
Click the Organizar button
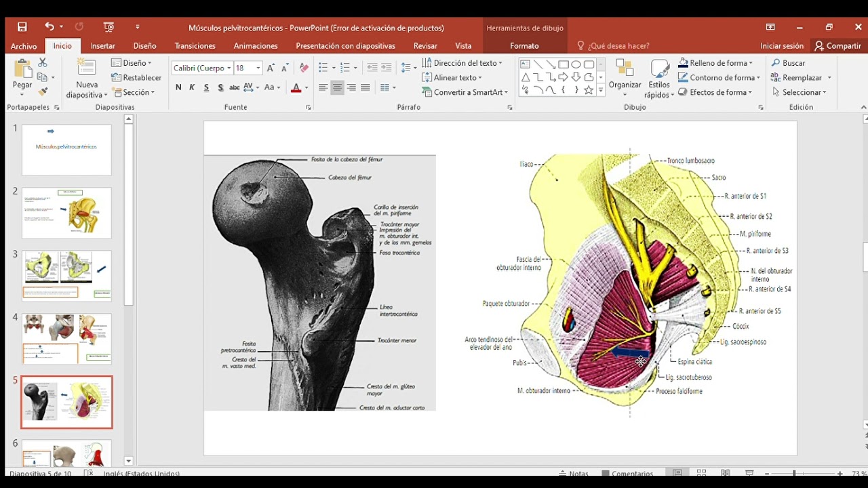(x=625, y=78)
